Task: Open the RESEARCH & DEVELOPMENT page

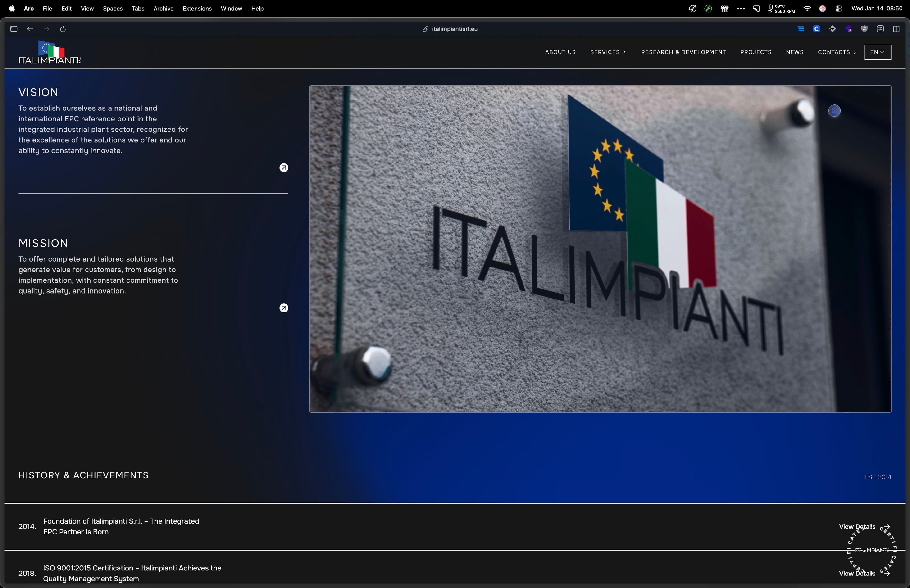Action: click(683, 52)
